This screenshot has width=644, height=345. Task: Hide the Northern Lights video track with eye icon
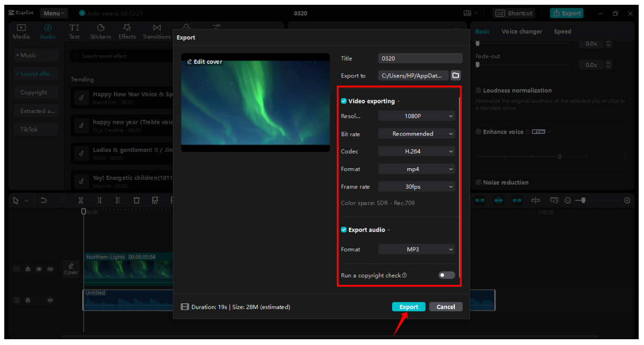pos(39,269)
